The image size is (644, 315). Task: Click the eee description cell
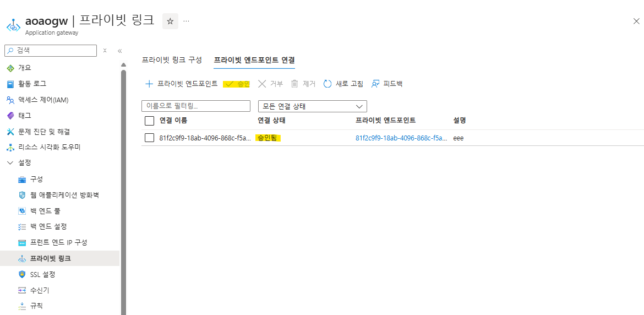(x=459, y=138)
